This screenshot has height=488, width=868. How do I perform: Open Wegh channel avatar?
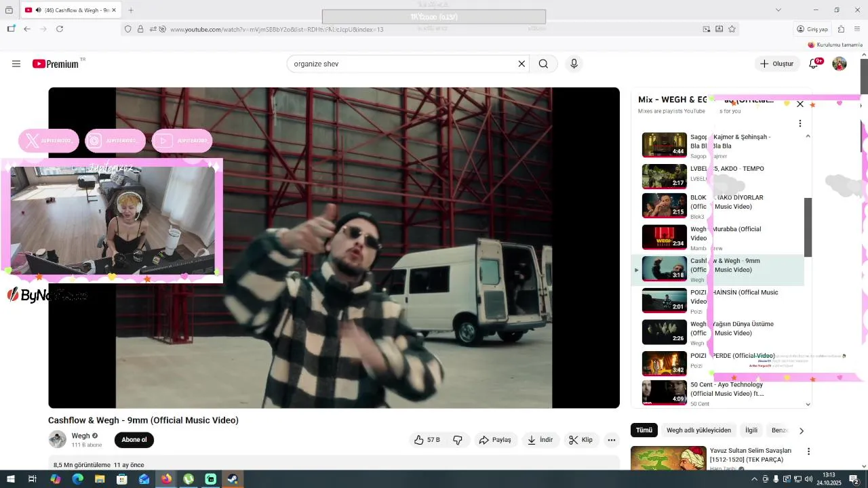click(58, 439)
